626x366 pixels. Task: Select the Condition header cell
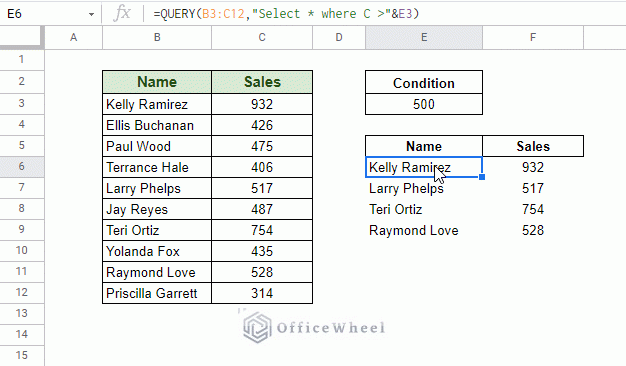(424, 83)
